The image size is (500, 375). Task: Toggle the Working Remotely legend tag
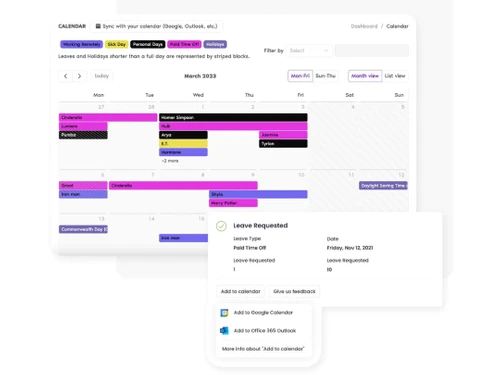(81, 44)
